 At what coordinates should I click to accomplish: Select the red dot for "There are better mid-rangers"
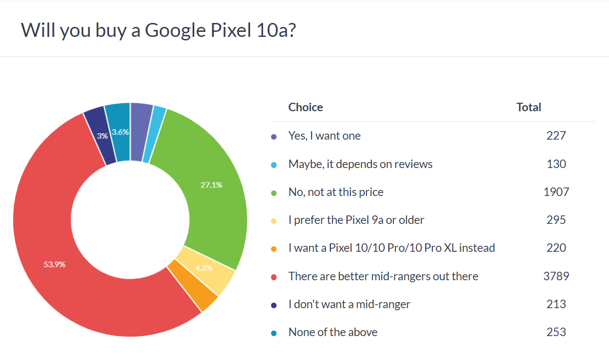[x=274, y=277]
